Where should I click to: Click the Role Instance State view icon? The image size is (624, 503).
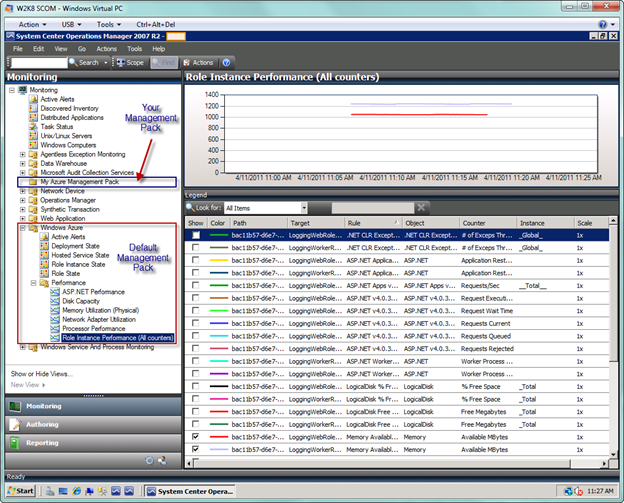click(x=44, y=264)
